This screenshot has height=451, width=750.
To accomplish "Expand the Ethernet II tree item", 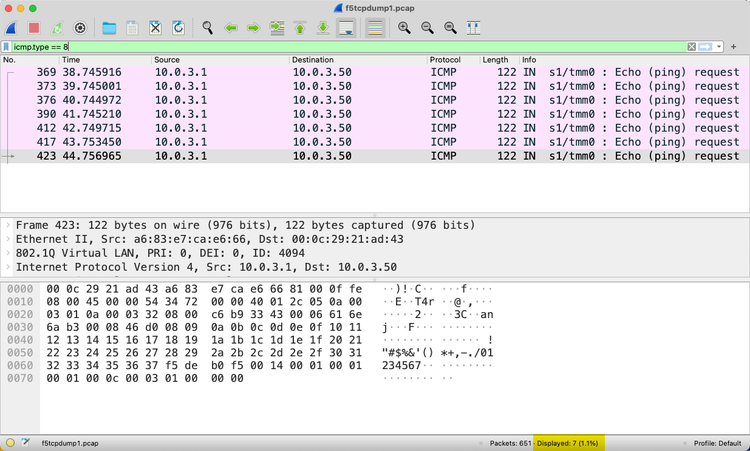I will click(9, 239).
